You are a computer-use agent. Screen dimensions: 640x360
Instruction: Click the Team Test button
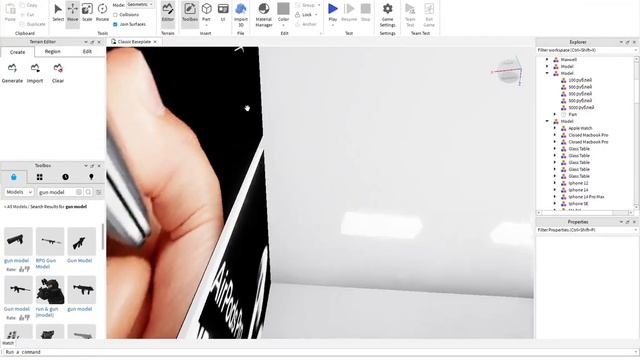(410, 15)
